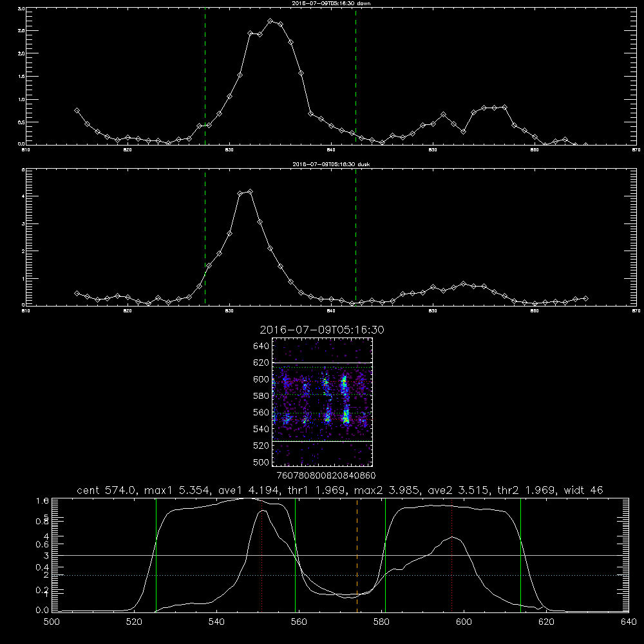Click the x-axis label 870 under the dawn plot
The height and width of the screenshot is (644, 644).
pyautogui.click(x=636, y=150)
